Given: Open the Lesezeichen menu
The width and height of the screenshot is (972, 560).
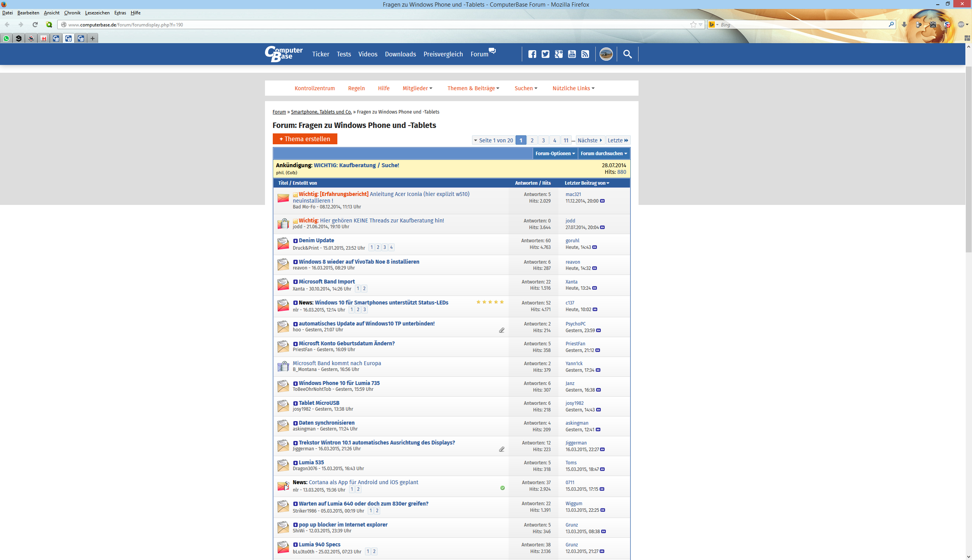Looking at the screenshot, I should [x=97, y=13].
